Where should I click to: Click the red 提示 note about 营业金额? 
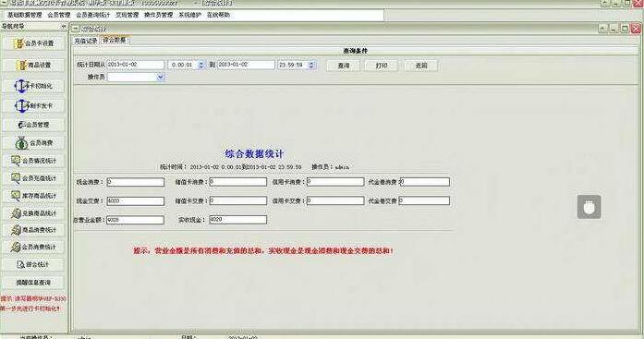263,250
